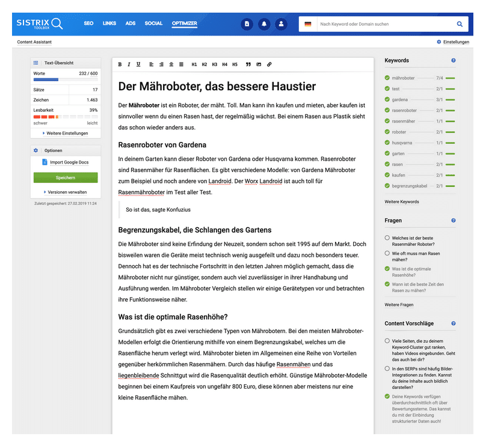Toggle bold formatting in editor toolbar
Viewport: 483px width, 448px height.
[120, 64]
